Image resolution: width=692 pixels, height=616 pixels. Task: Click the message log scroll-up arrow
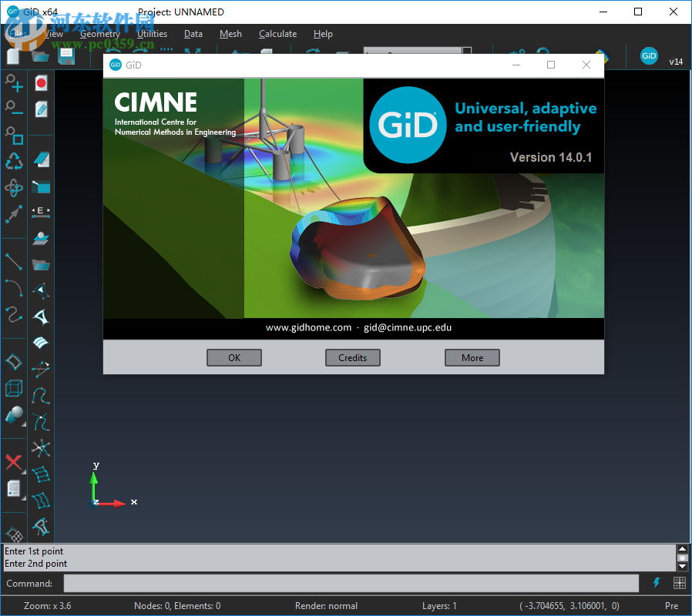coord(682,548)
